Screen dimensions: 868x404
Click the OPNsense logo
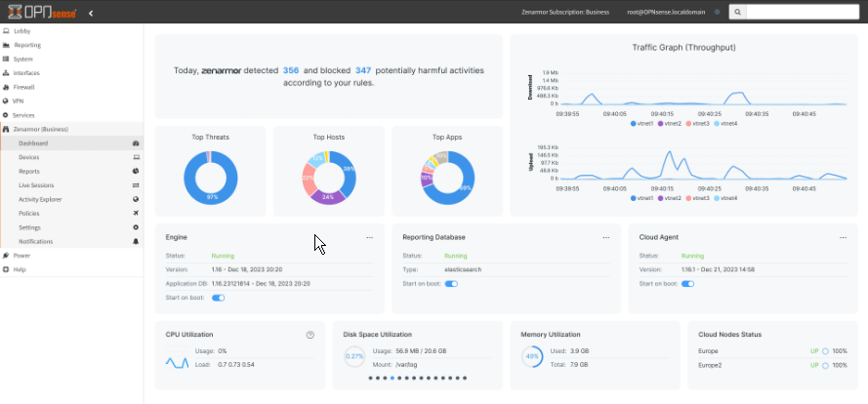pyautogui.click(x=42, y=11)
